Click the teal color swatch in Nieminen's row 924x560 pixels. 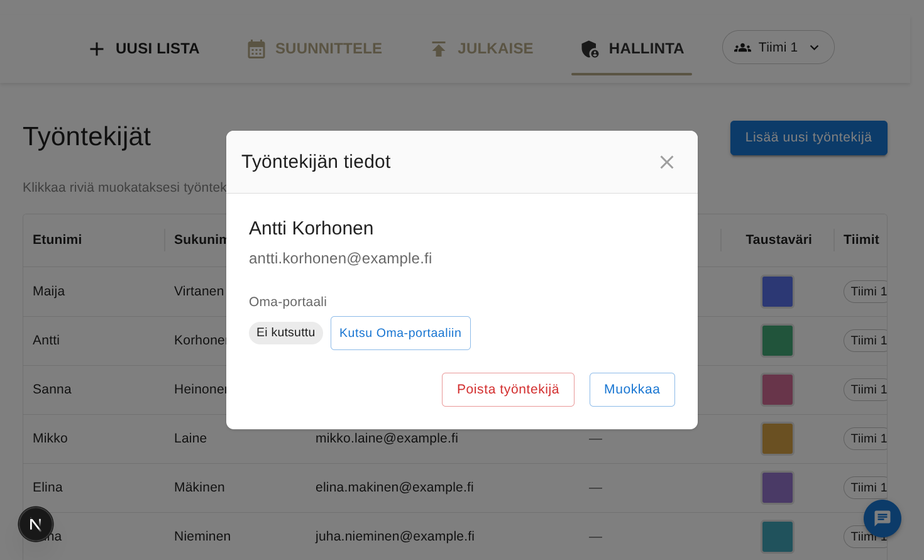click(x=778, y=537)
